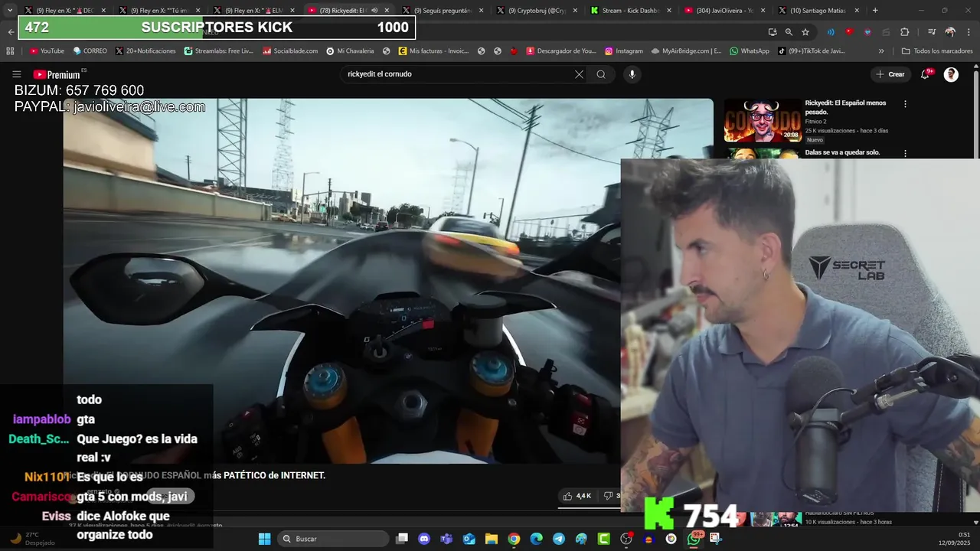Switch to "(10) Santiago Matias" tab
The image size is (980, 551).
(814, 11)
